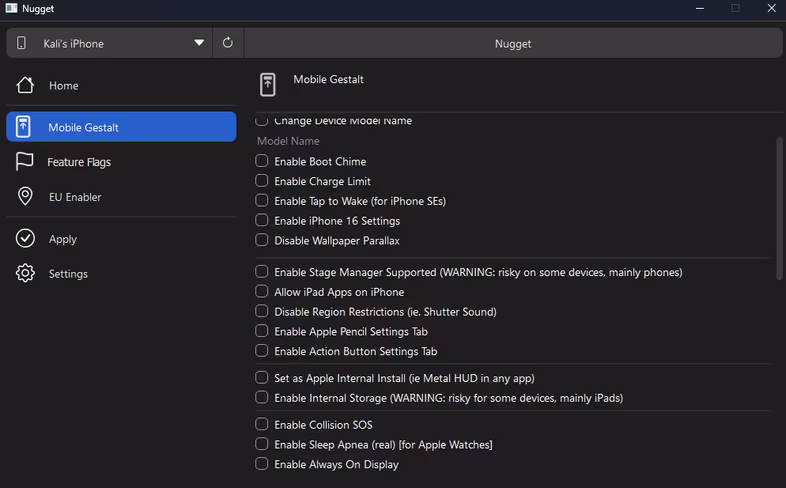Click the phone icon beside Kali's iPhone
Image resolution: width=786 pixels, height=488 pixels.
(21, 43)
